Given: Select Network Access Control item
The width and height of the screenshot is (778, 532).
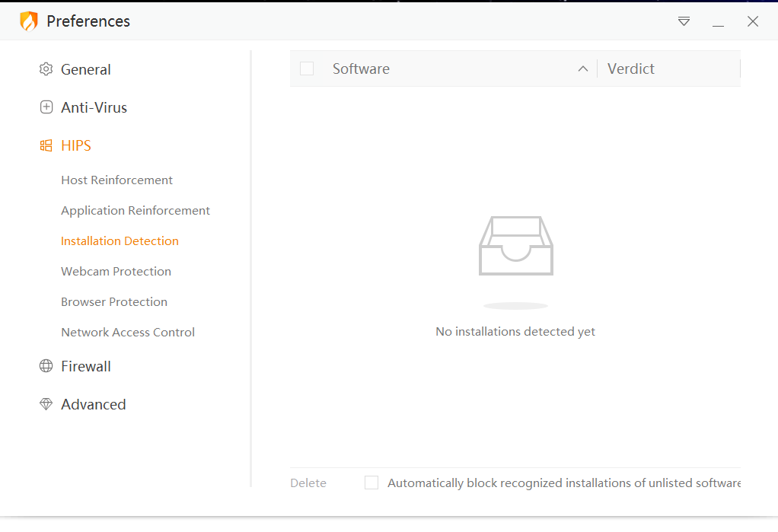Looking at the screenshot, I should [x=128, y=332].
